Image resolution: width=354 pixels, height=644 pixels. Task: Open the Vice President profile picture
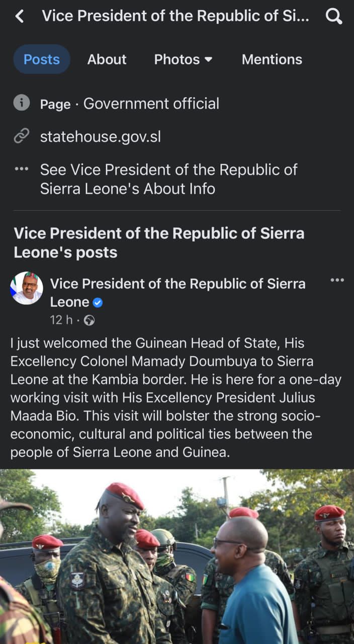tap(27, 288)
